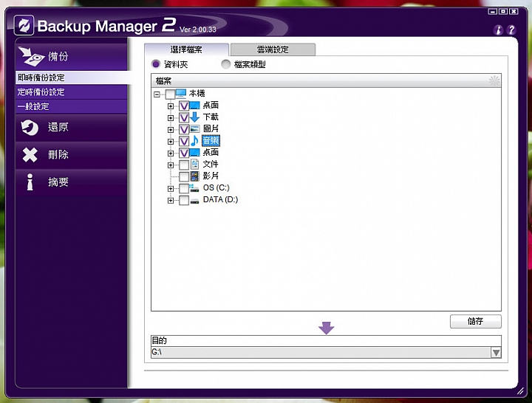Uncheck the second 桌面 checkbox below 音樂
This screenshot has width=532, height=403.
(184, 154)
